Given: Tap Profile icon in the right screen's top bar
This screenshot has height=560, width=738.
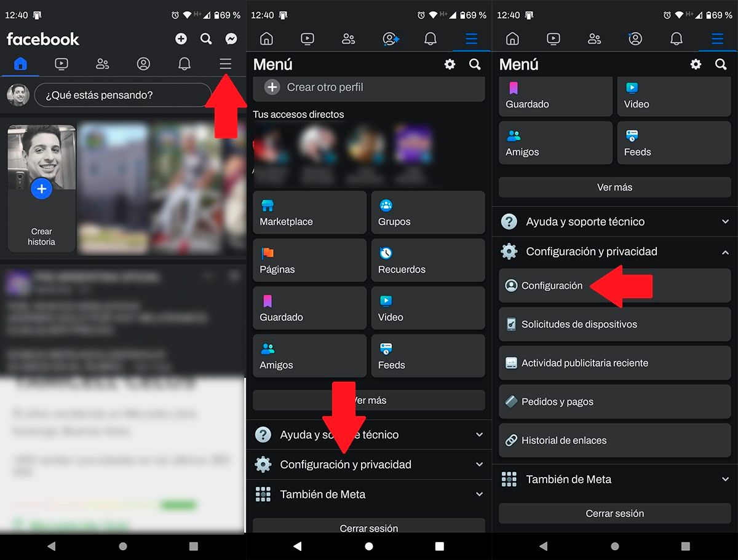Looking at the screenshot, I should (x=635, y=39).
